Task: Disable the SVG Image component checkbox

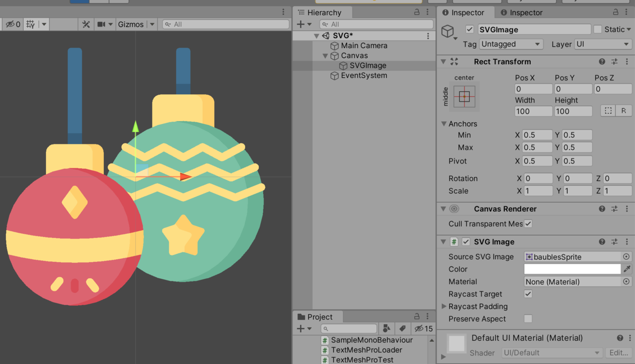Action: pyautogui.click(x=466, y=242)
